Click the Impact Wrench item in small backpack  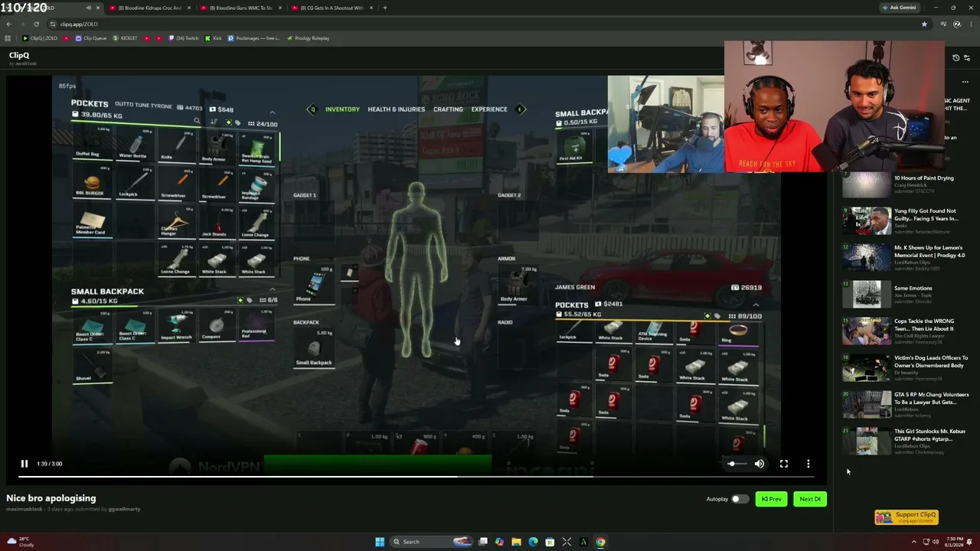pos(176,324)
